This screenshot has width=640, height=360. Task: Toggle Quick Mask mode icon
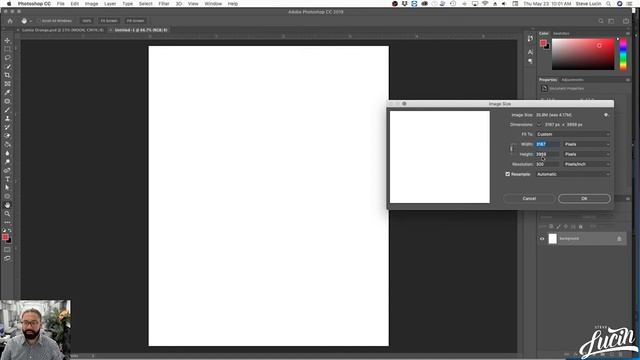click(x=7, y=249)
